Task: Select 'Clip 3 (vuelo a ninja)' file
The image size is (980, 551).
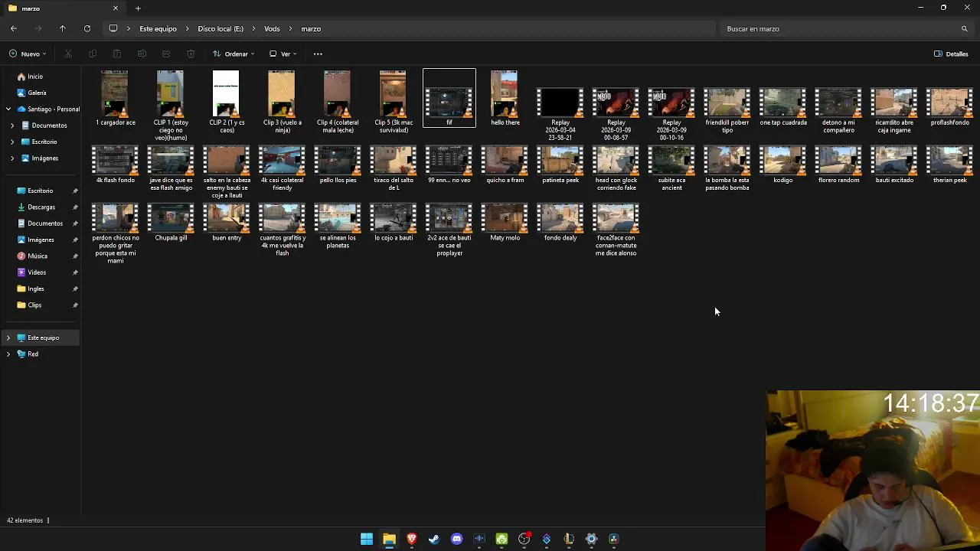Action: [x=283, y=103]
